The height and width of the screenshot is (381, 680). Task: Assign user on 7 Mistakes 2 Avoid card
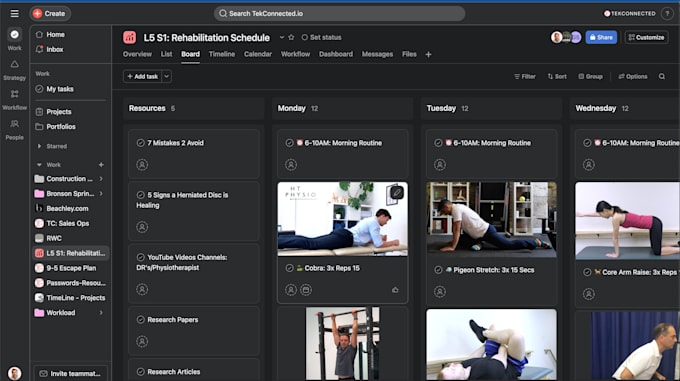pyautogui.click(x=142, y=165)
